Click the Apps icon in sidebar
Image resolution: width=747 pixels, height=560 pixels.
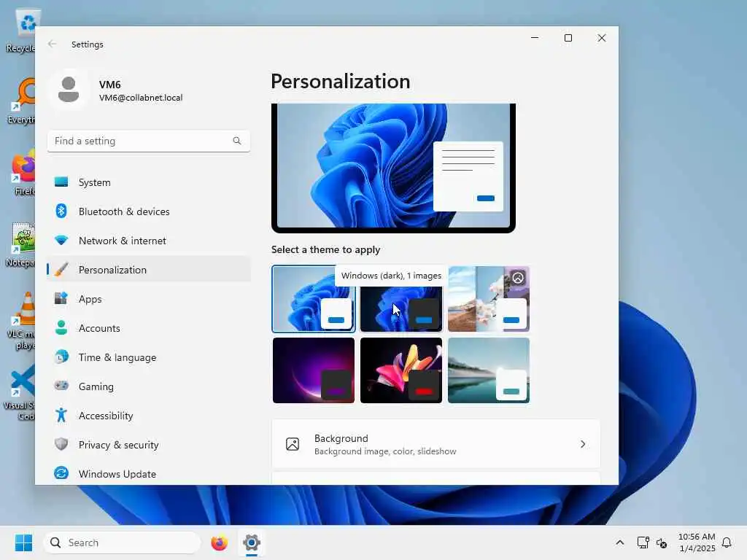[61, 298]
